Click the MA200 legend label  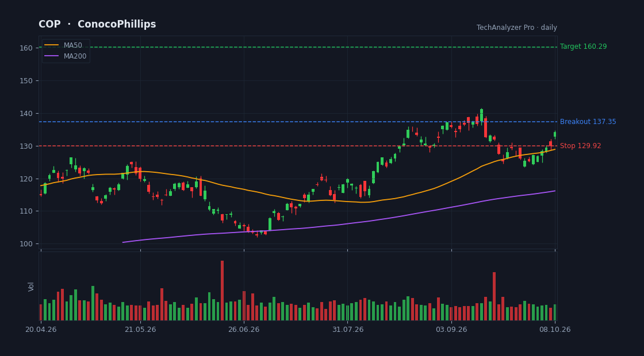click(75, 56)
